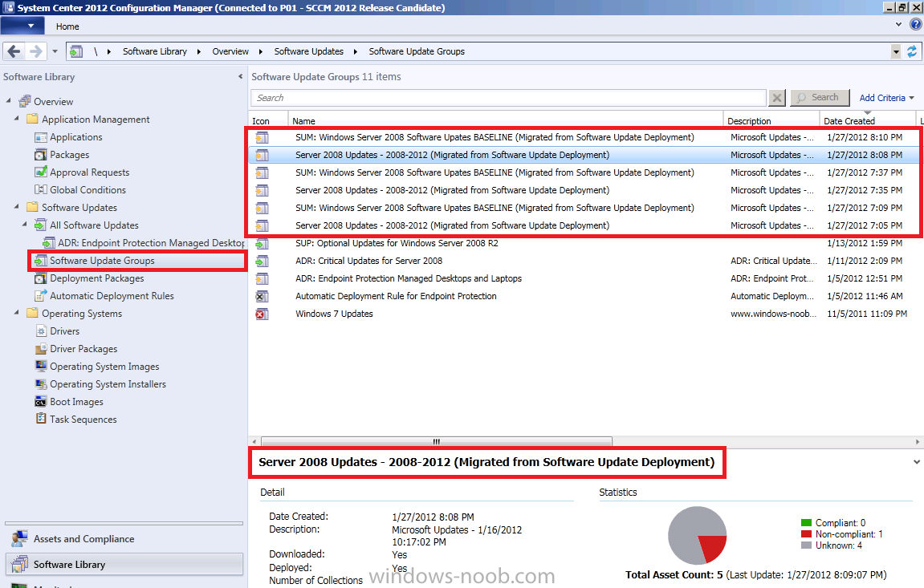Viewport: 924px width, 588px height.
Task: Collapse the Software Library navigation pane
Action: [240, 76]
